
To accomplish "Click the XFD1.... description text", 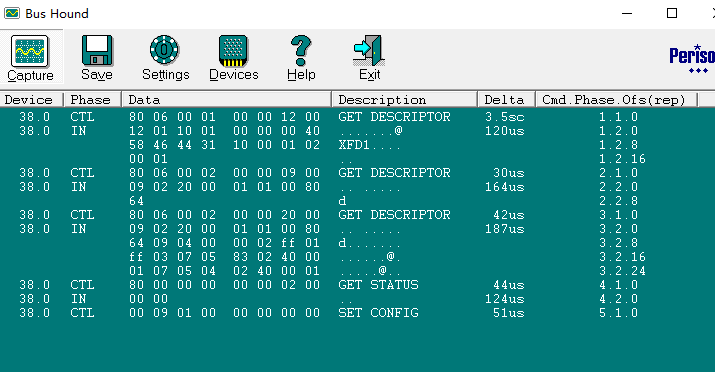I will pyautogui.click(x=369, y=145).
